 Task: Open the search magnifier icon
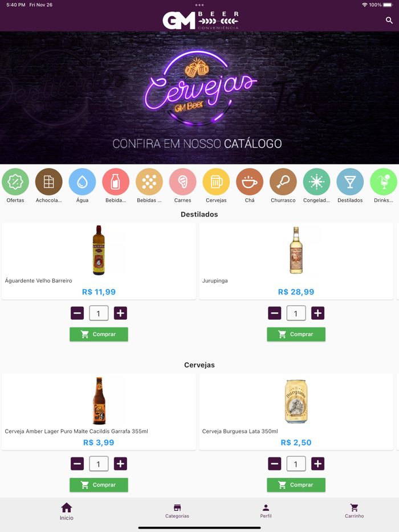389,21
